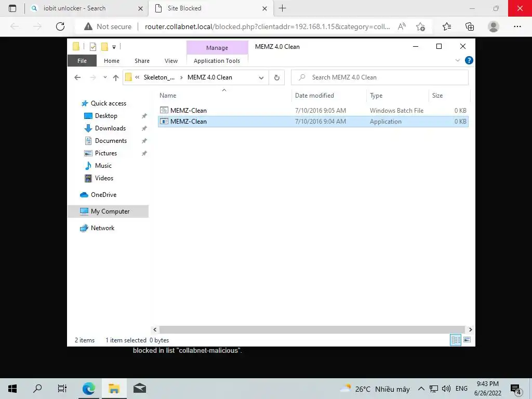
Task: Open the Windows Start menu
Action: [x=12, y=389]
